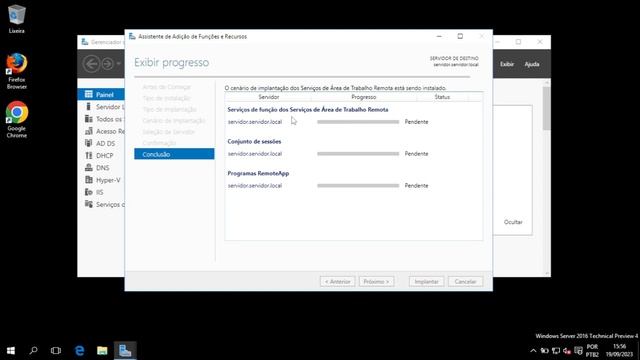Select Conclusão wizard step
The image size is (640, 360).
tap(174, 154)
